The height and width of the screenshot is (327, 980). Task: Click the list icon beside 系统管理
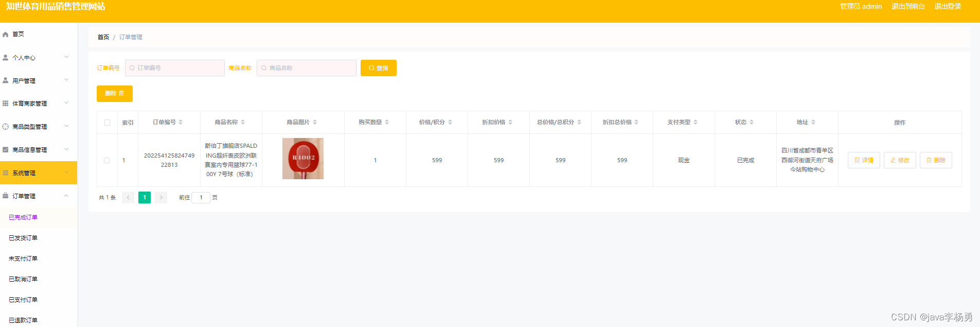pos(6,173)
